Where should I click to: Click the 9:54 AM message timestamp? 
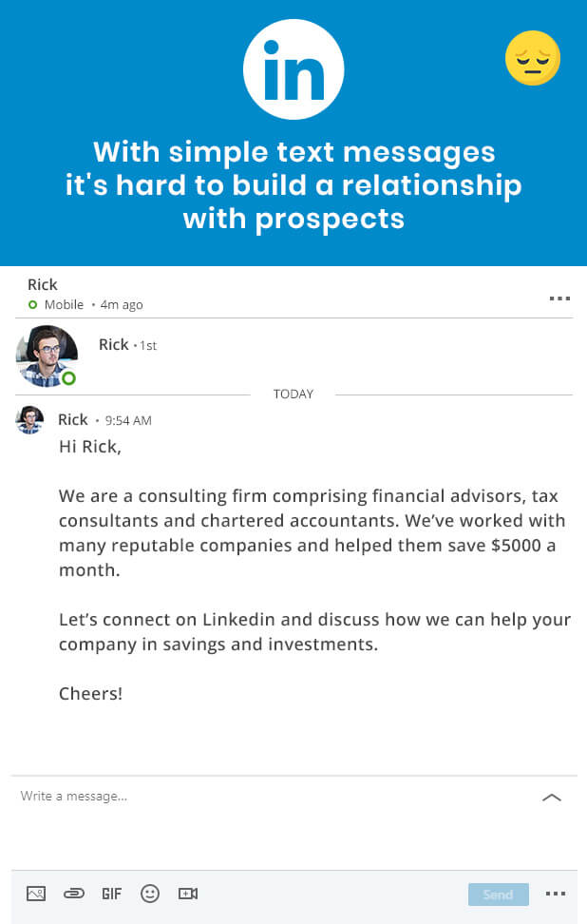coord(128,421)
